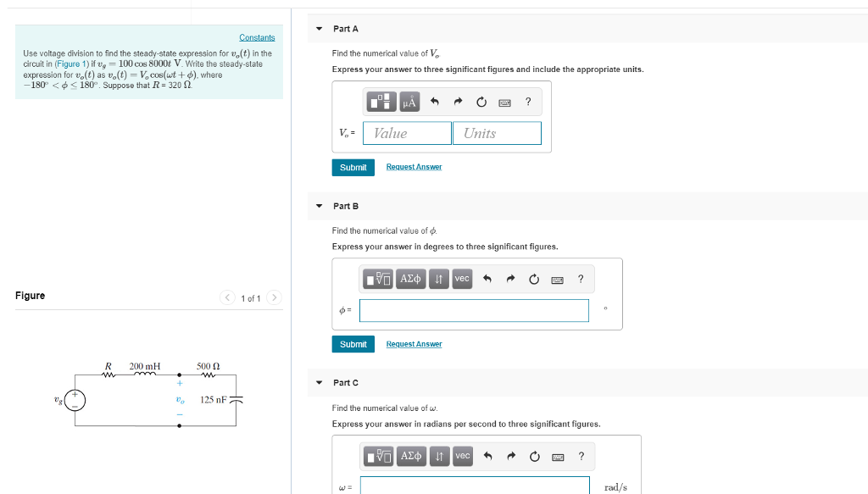The height and width of the screenshot is (494, 868).
Task: Open math templates in Part B toolbar
Action: tap(379, 279)
